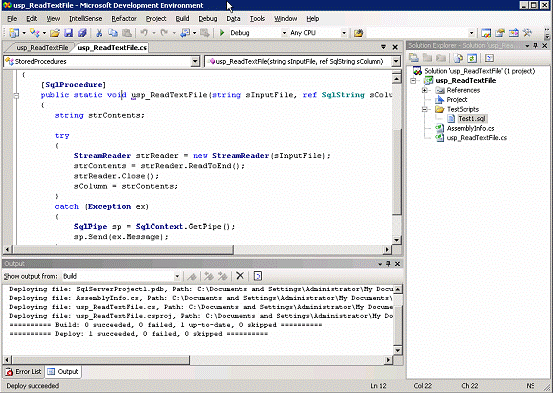Screen dimensions: 553x393
Task: Open Solution Explorer from the main toolbar icon
Action: coord(486,33)
